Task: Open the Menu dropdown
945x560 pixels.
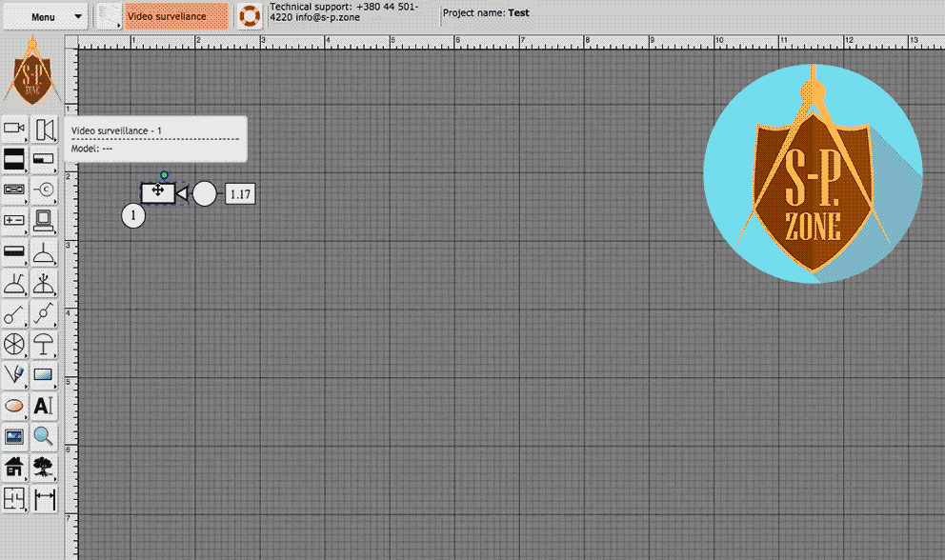Action: click(45, 17)
